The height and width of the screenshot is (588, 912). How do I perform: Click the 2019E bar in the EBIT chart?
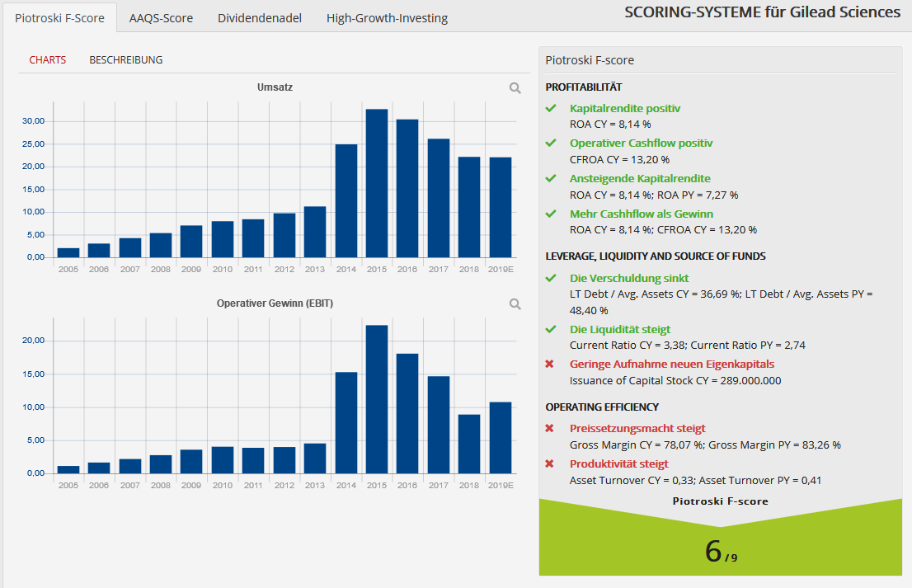point(501,437)
